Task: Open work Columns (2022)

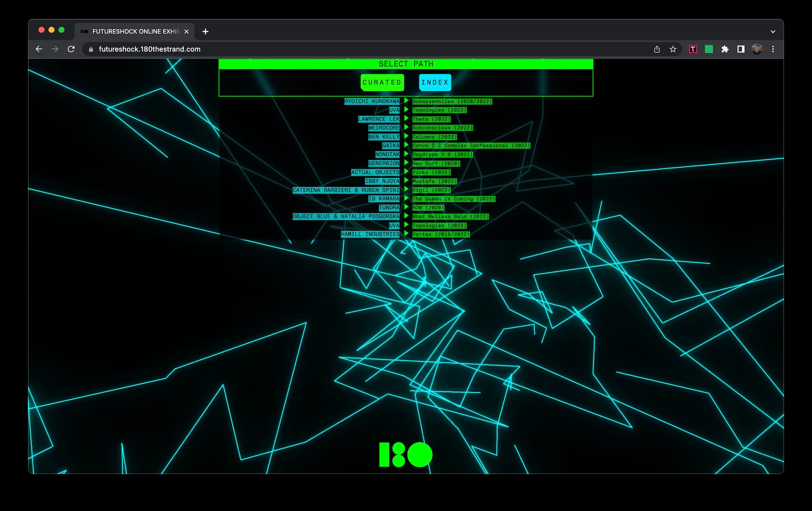Action: tap(434, 137)
